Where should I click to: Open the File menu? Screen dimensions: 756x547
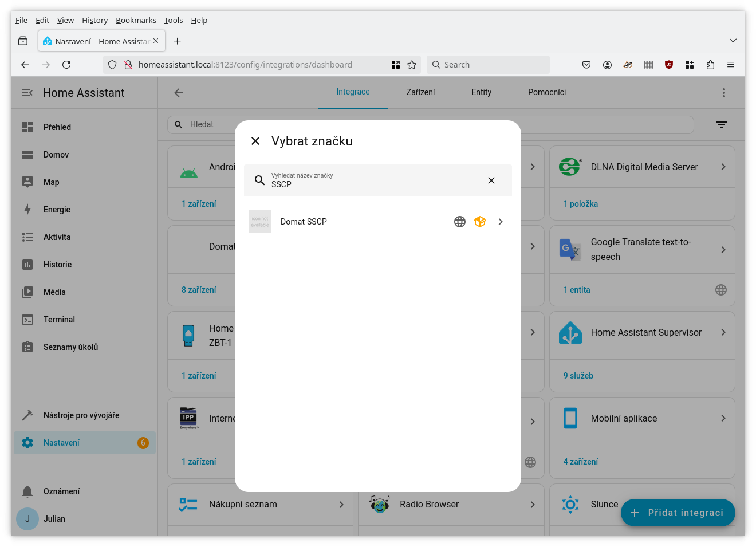[x=21, y=20]
